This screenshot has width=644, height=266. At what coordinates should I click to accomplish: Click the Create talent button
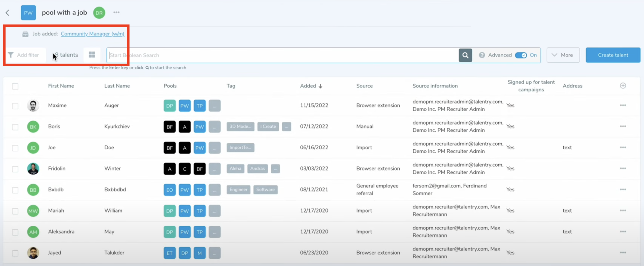click(x=613, y=55)
